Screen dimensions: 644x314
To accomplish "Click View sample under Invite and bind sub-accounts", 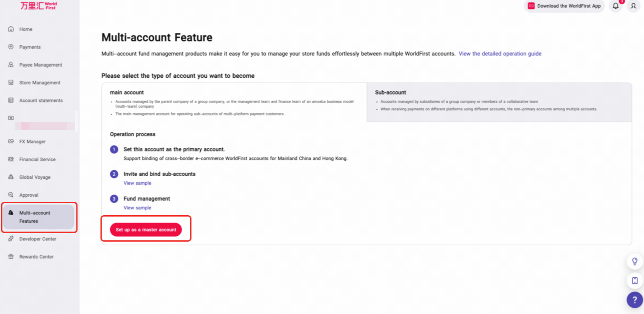I will click(x=137, y=183).
